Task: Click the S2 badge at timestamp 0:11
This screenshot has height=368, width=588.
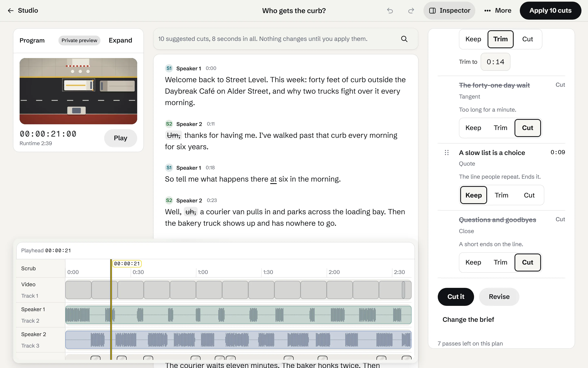Action: pos(169,124)
